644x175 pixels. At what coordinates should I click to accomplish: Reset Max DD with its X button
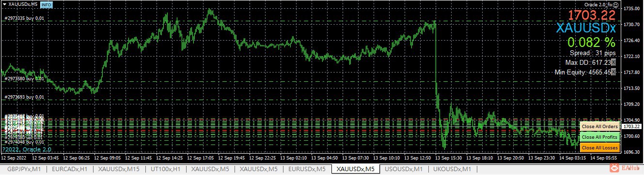(613, 62)
